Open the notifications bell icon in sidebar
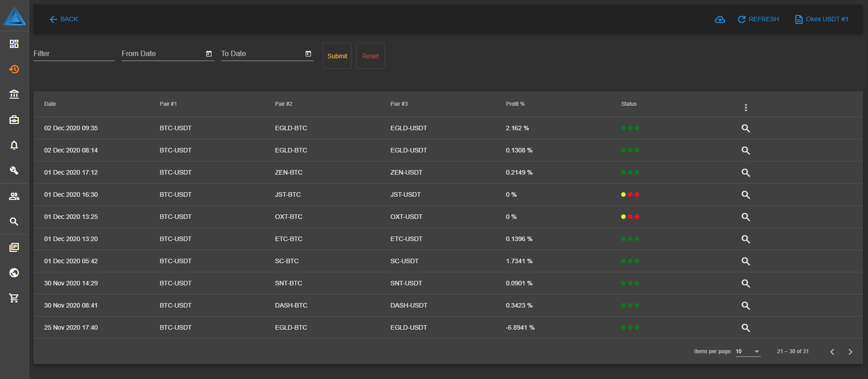868x379 pixels. point(14,145)
